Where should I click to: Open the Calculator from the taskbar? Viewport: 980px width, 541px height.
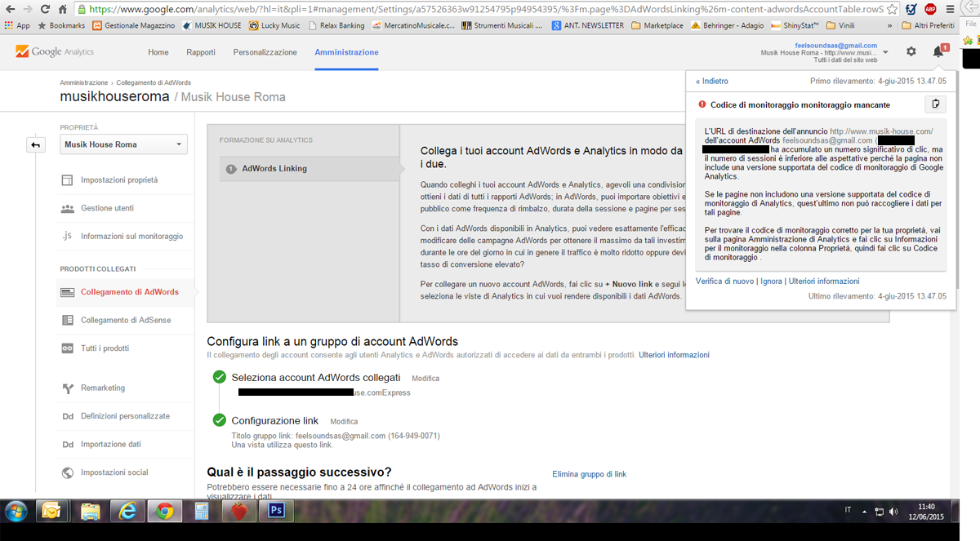pos(202,512)
